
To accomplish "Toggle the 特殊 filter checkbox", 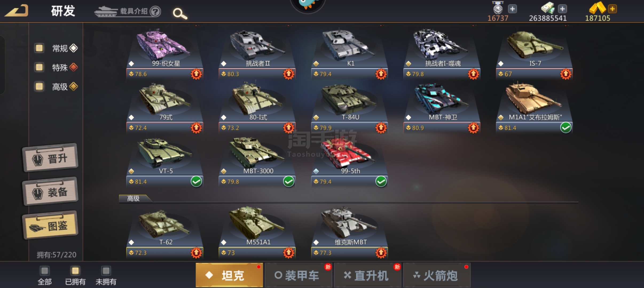I will (39, 67).
